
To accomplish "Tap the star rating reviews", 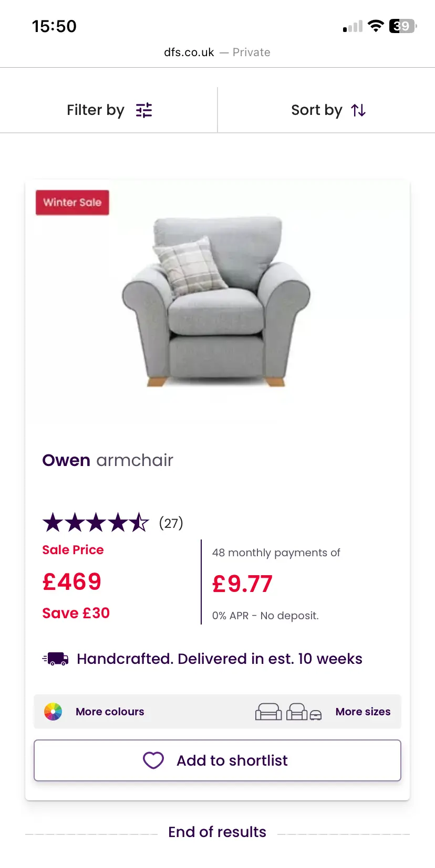I will pyautogui.click(x=112, y=523).
